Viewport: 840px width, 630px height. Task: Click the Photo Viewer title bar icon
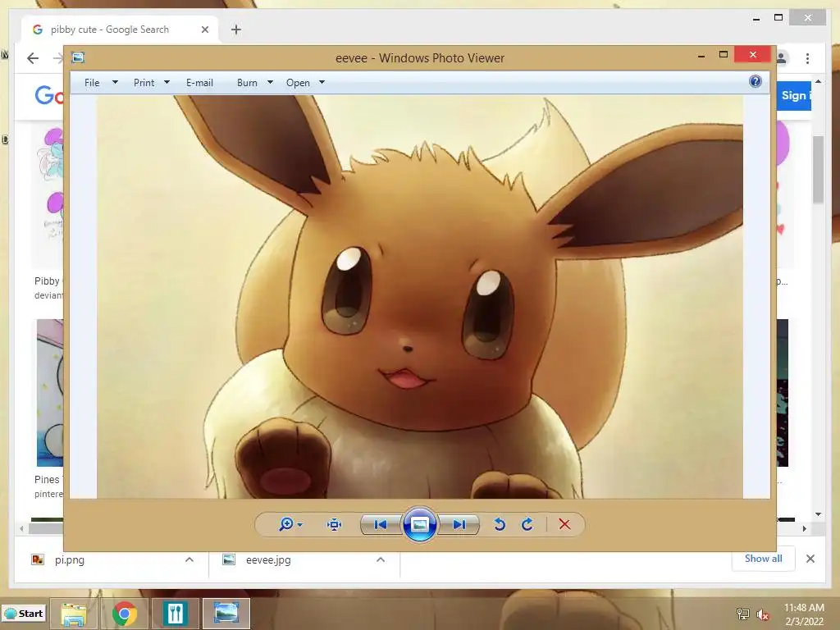pyautogui.click(x=78, y=57)
